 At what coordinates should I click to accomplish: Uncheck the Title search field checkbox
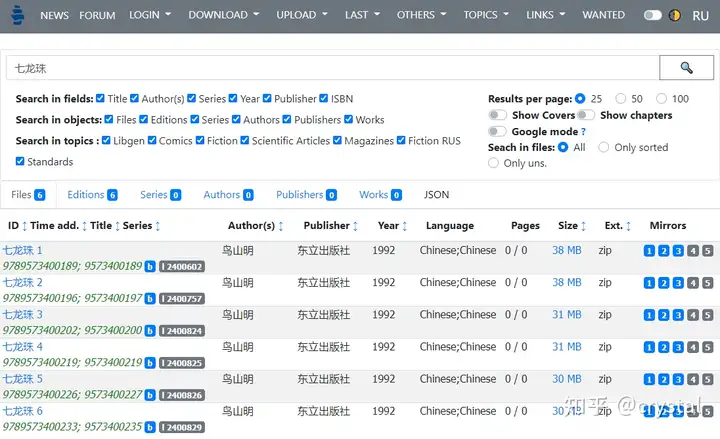pos(100,98)
